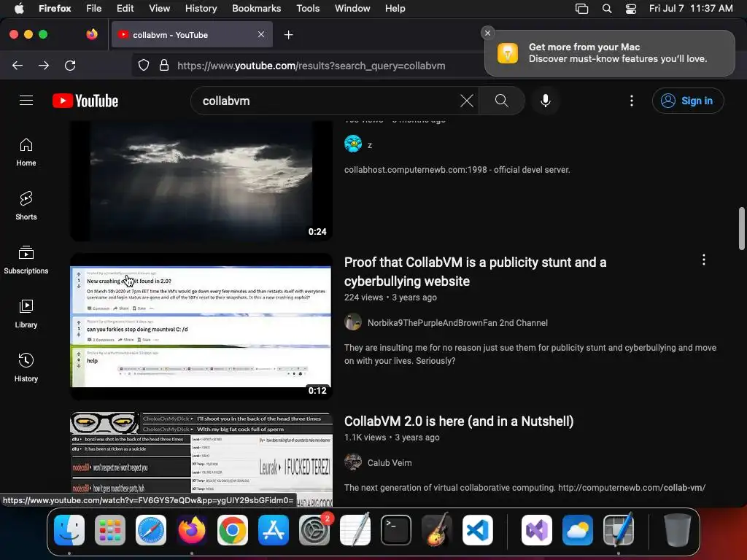
Task: Open the tracking protection shield icon
Action: click(144, 65)
